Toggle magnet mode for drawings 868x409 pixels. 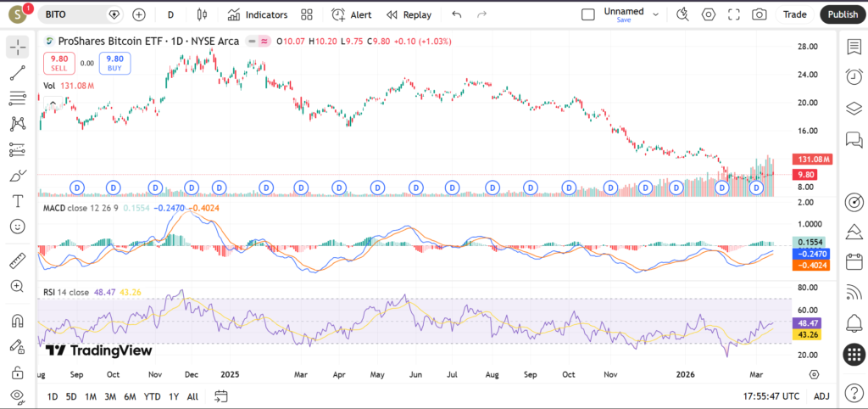point(17,321)
